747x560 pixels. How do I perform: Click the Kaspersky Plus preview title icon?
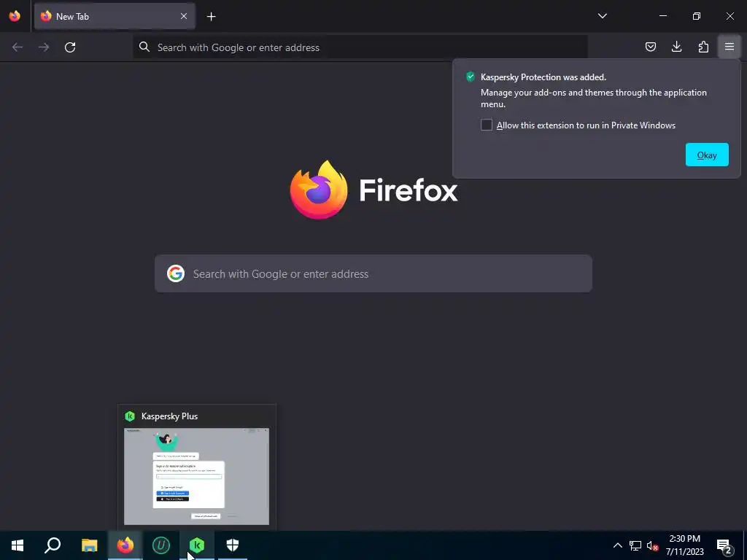[x=130, y=416]
